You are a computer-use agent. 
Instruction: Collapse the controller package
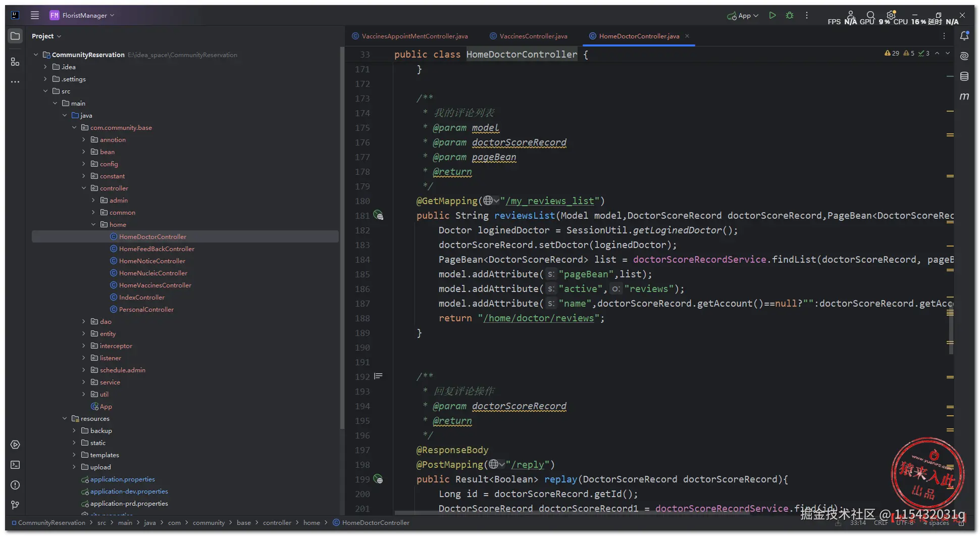[x=84, y=188]
